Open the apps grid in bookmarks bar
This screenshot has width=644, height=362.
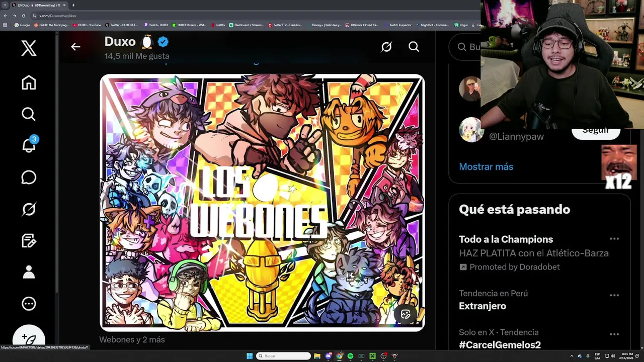5,25
